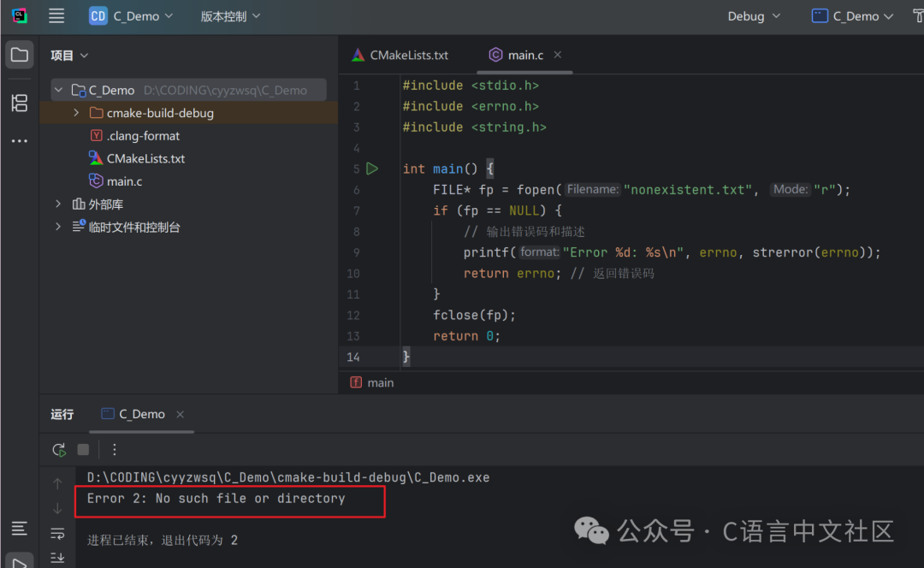Close the C_Demo run tab
This screenshot has width=924, height=568.
click(181, 414)
